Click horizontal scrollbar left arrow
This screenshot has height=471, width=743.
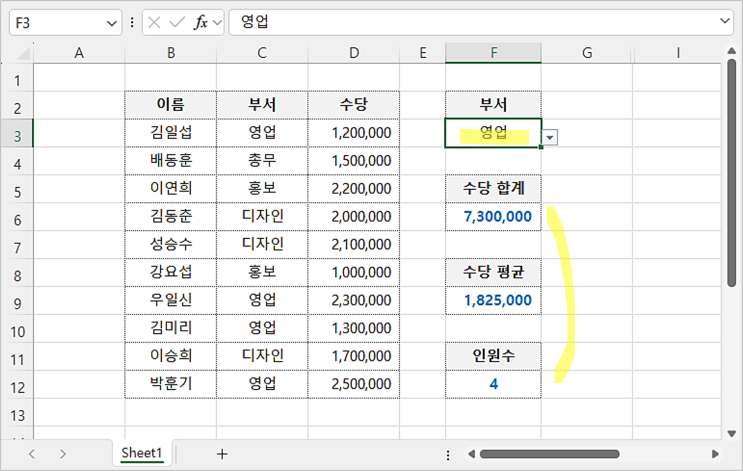pyautogui.click(x=471, y=454)
